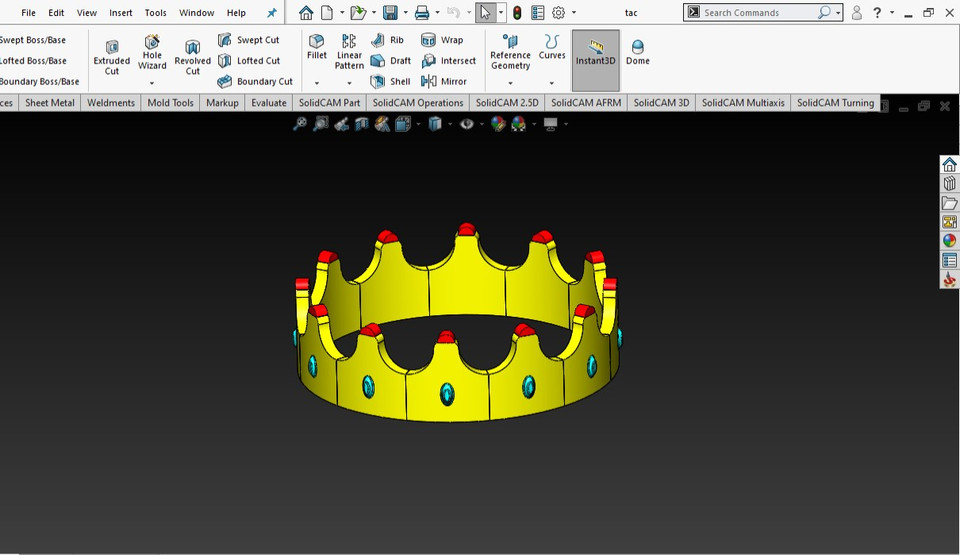Open the Tools menu
Viewport: 960px width, 555px height.
(156, 12)
